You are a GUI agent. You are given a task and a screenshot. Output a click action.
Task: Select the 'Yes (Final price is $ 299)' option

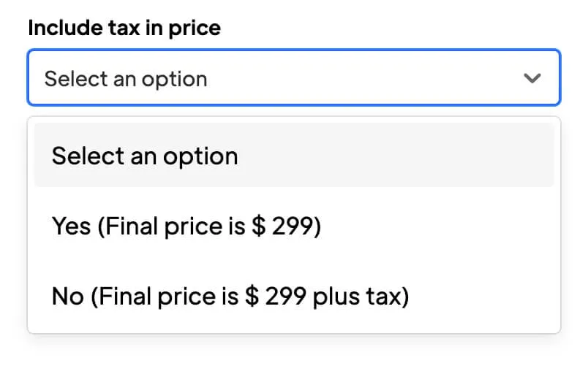(x=186, y=226)
